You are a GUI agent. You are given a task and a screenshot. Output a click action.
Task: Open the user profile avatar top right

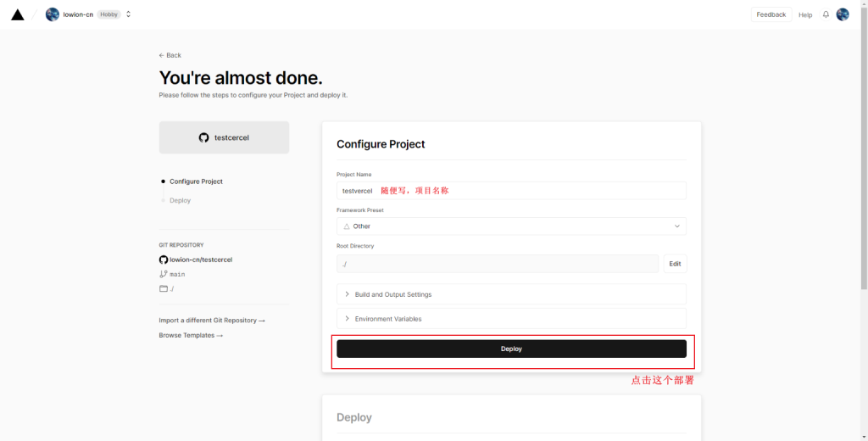click(843, 14)
